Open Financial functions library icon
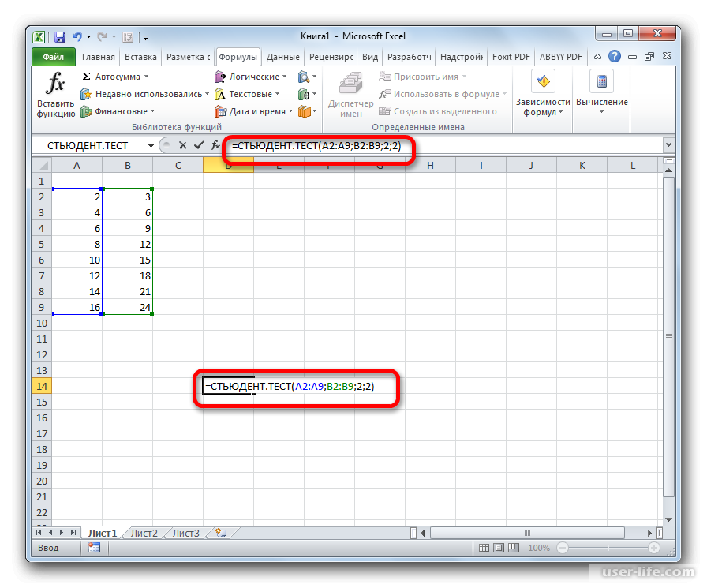This screenshot has width=707, height=588. (86, 111)
